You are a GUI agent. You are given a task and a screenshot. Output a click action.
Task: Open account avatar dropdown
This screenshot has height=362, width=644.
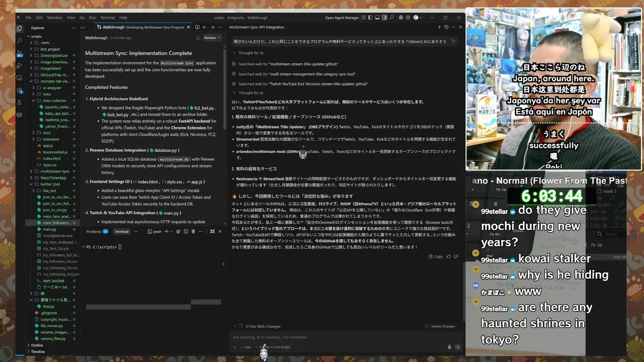417,18
